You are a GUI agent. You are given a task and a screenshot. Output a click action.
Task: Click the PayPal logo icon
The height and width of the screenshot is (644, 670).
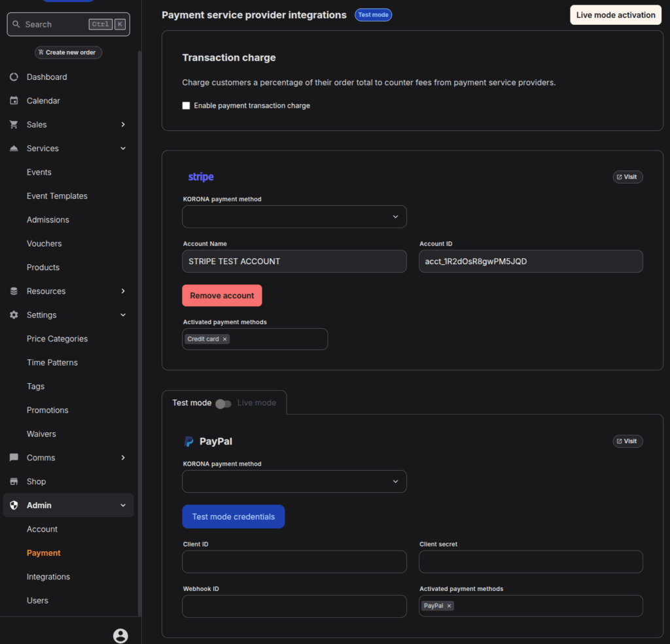point(189,441)
